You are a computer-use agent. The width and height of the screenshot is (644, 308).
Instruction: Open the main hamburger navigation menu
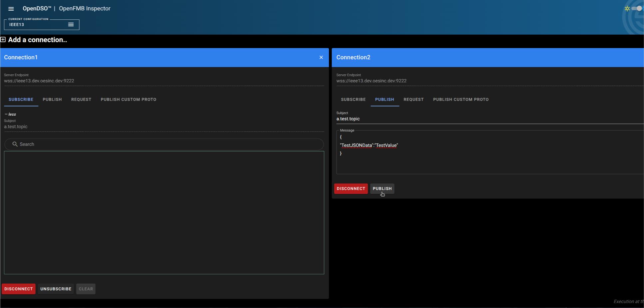point(11,9)
